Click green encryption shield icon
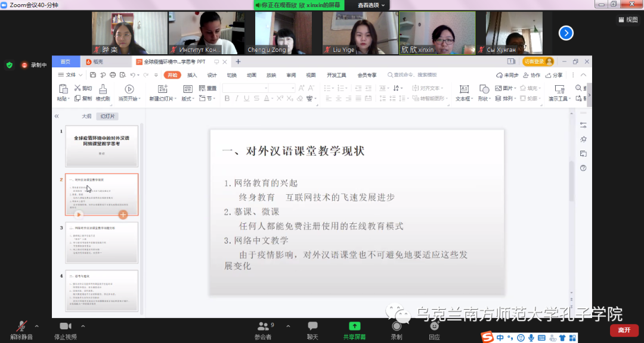The width and height of the screenshot is (644, 343). tap(10, 65)
